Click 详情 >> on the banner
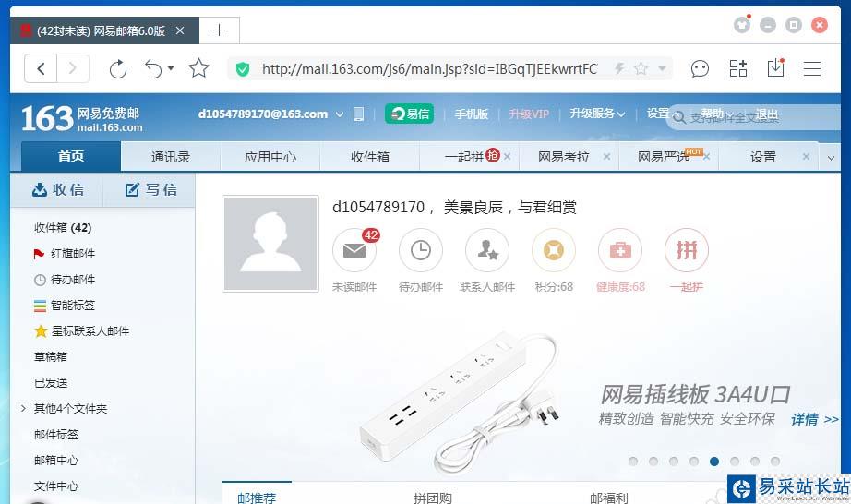The height and width of the screenshot is (504, 851). point(815,419)
